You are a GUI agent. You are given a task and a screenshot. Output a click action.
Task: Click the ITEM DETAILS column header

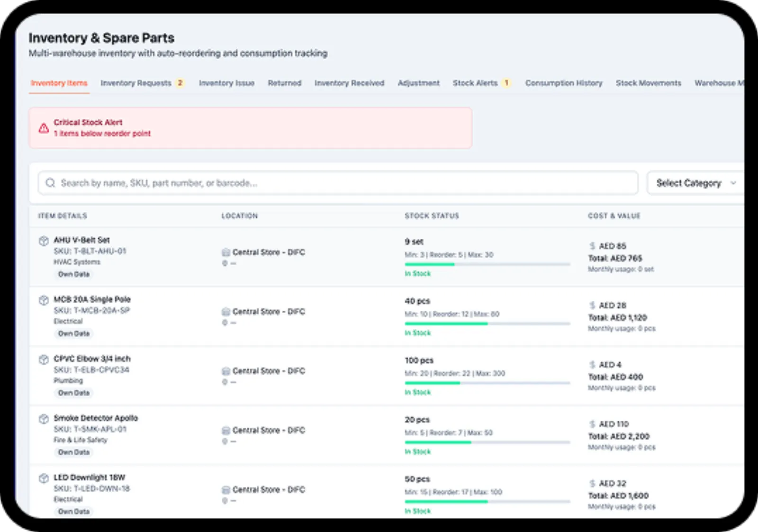tap(63, 216)
